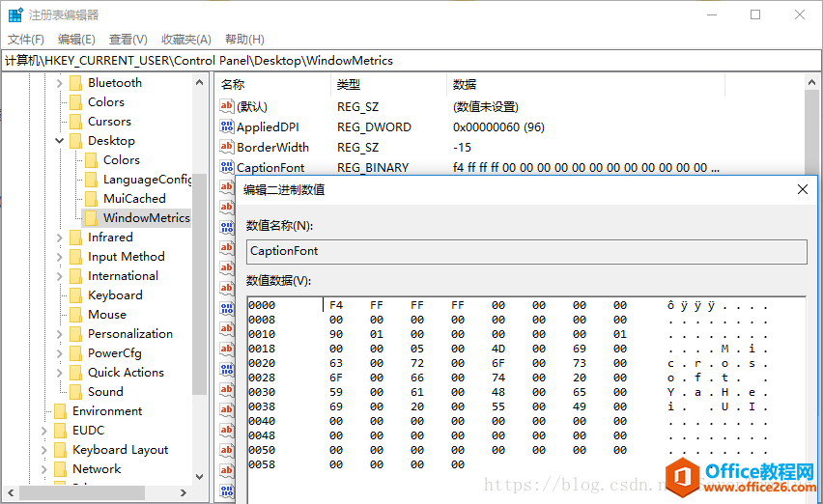
Task: Close the 编辑二进制数值 dialog
Action: tap(802, 190)
